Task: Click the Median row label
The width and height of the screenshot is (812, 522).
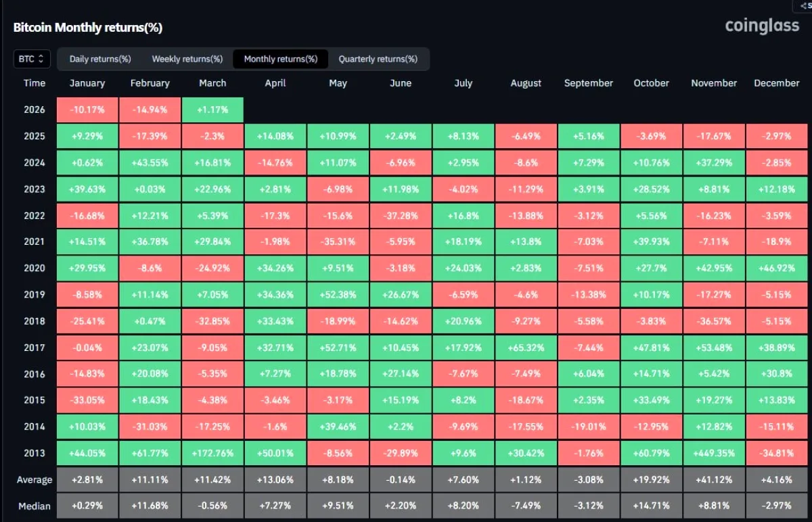Action: (x=35, y=506)
